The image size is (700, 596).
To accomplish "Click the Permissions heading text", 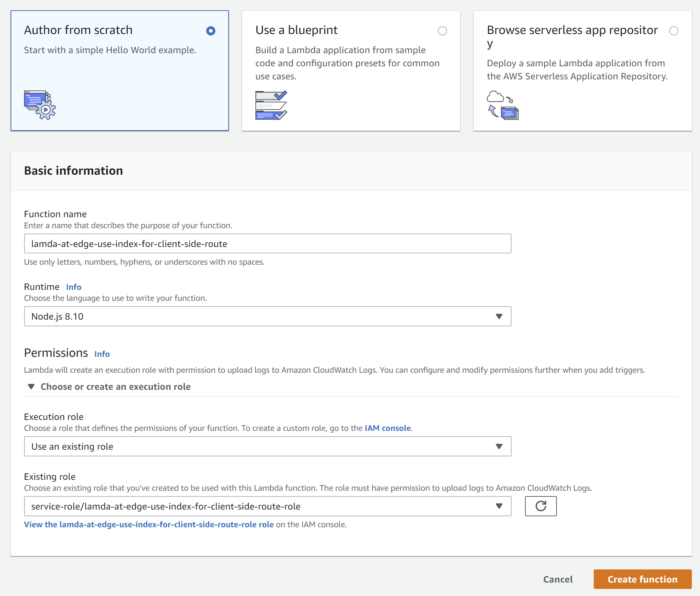I will 56,353.
